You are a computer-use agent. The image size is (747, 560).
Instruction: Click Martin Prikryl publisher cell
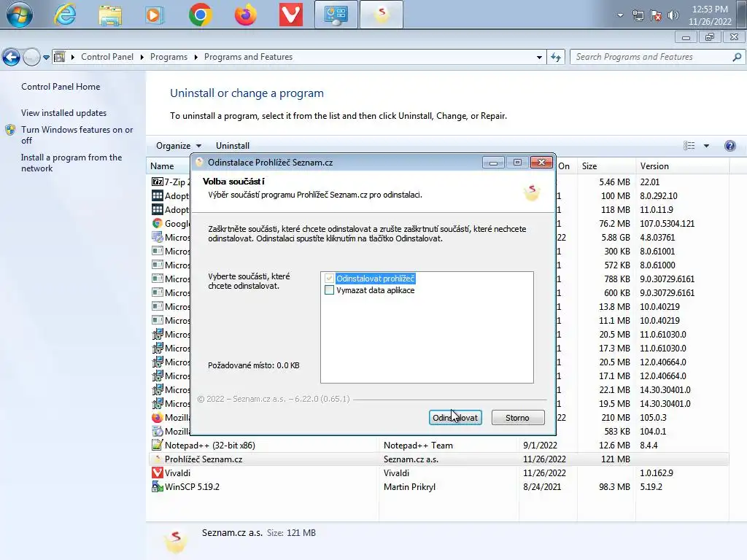tap(409, 486)
